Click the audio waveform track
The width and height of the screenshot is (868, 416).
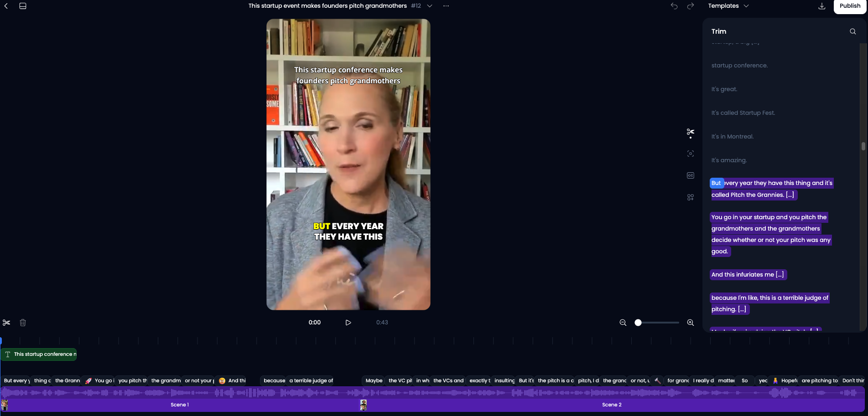(432, 393)
